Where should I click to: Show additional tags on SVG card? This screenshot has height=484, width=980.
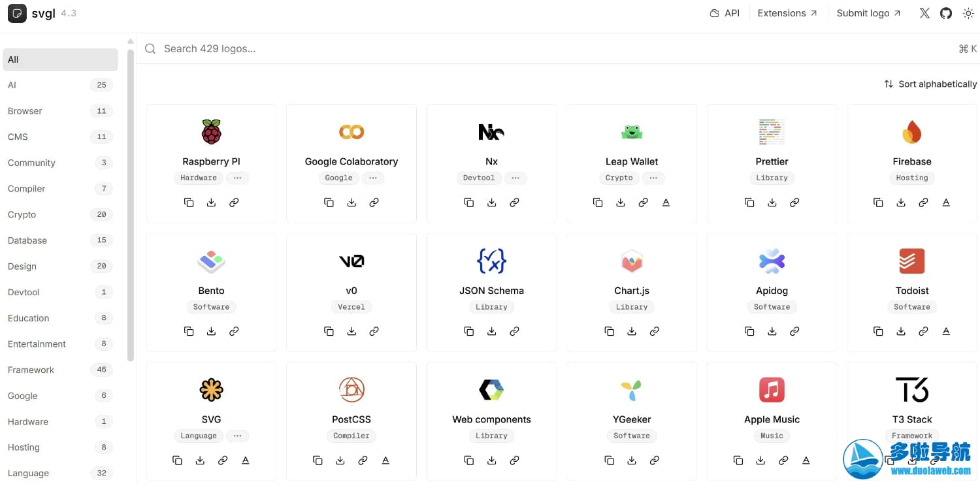pos(238,436)
